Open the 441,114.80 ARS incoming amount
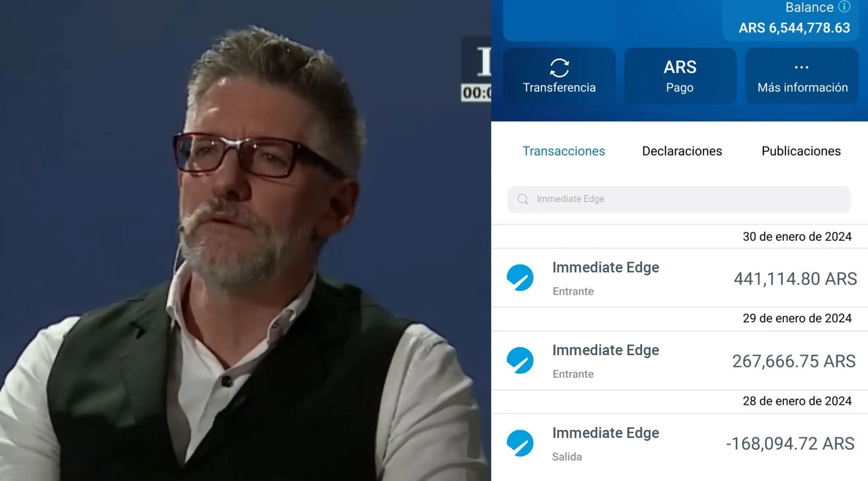868x481 pixels. pos(795,279)
